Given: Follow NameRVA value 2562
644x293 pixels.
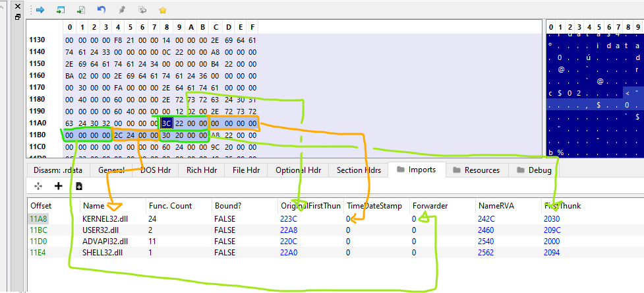Looking at the screenshot, I should click(x=486, y=252).
